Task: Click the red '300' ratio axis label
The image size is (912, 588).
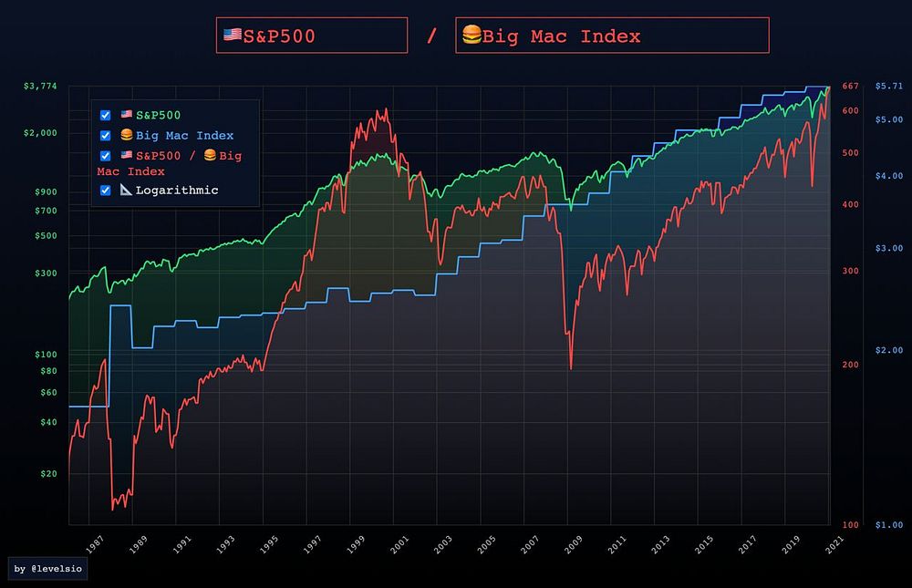Action: (x=850, y=271)
